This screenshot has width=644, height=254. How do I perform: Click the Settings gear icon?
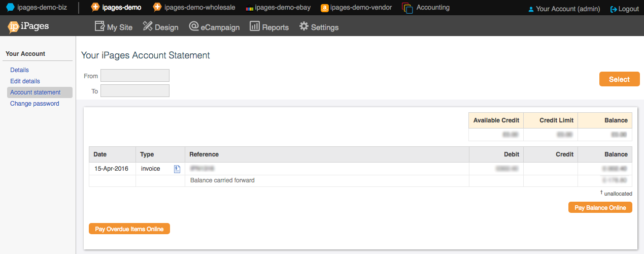(x=304, y=26)
